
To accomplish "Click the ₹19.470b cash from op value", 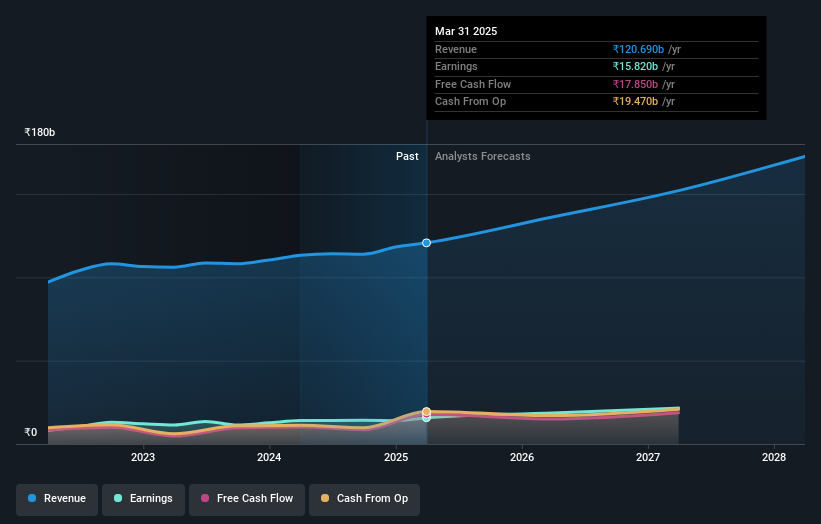I will (635, 102).
